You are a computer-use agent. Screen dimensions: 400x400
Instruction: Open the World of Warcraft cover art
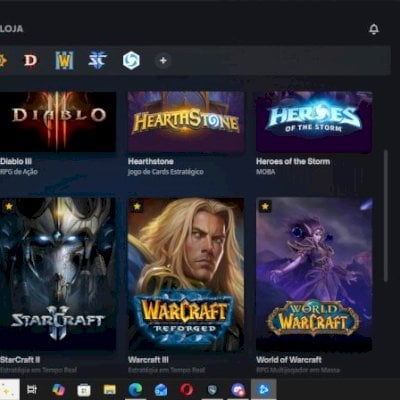pos(314,274)
